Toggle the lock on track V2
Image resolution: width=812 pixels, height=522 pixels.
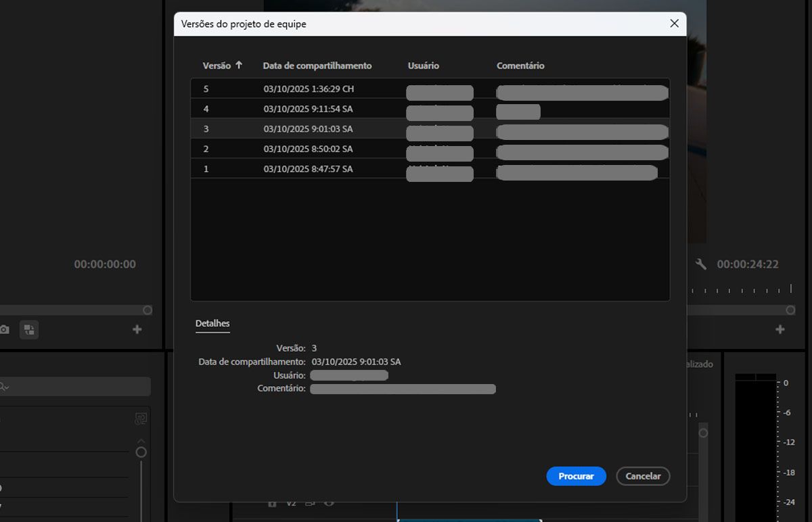click(x=272, y=503)
